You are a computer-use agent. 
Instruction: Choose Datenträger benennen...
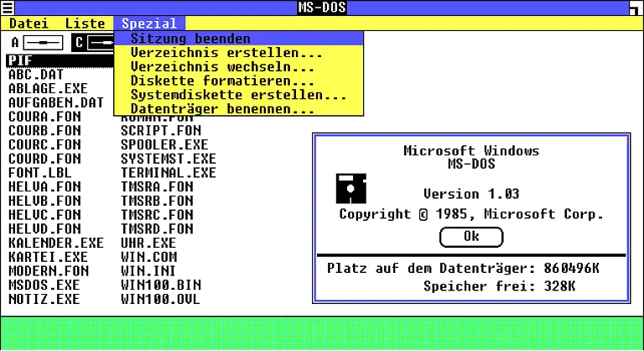coord(239,108)
